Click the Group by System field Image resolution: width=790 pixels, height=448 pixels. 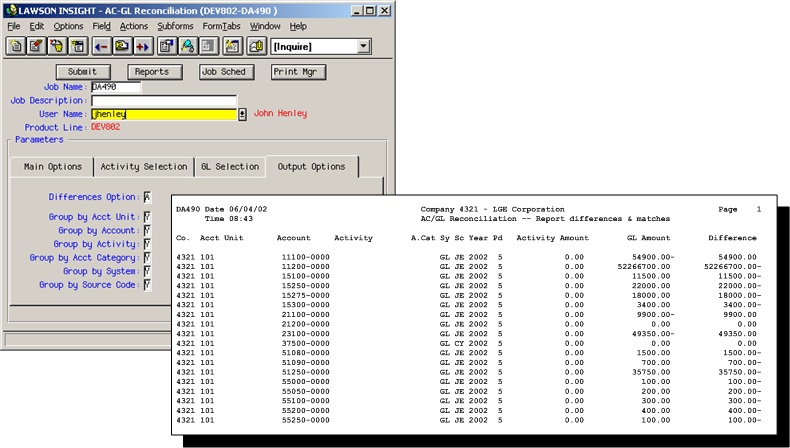pos(147,272)
